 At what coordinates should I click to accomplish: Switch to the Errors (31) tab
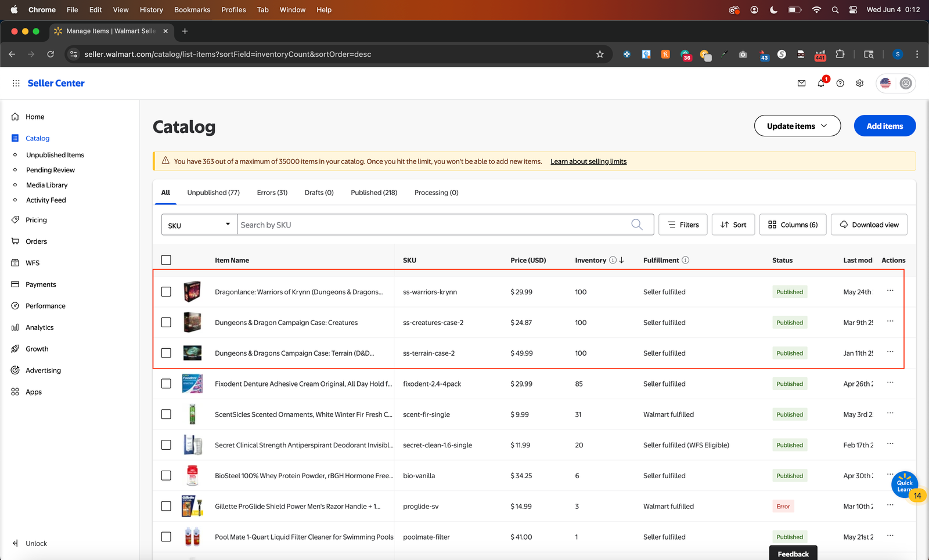[272, 193]
